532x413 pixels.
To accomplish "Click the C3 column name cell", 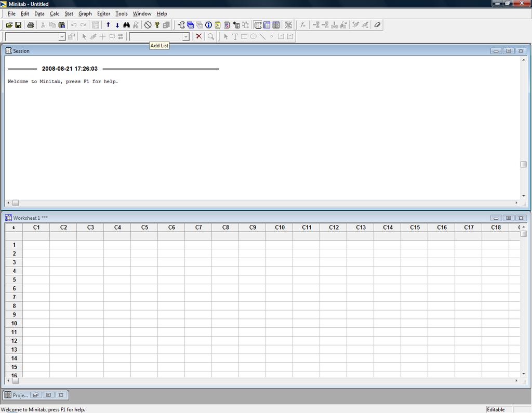I will [x=90, y=236].
